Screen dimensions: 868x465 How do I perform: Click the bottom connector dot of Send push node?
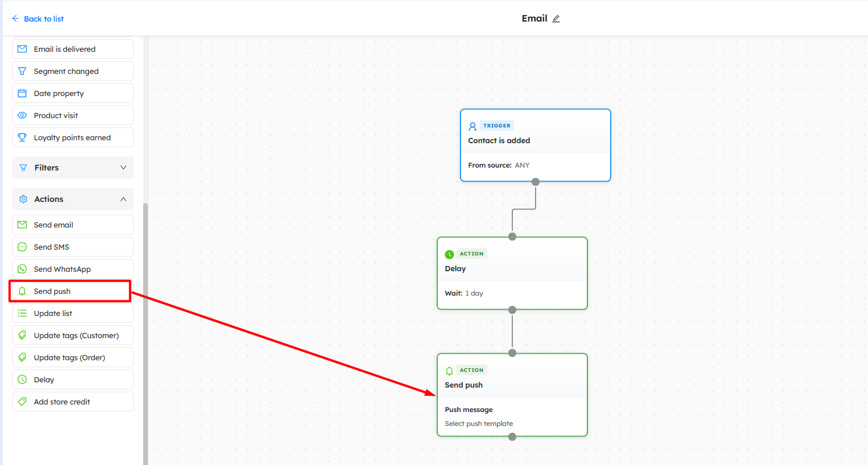pos(512,436)
